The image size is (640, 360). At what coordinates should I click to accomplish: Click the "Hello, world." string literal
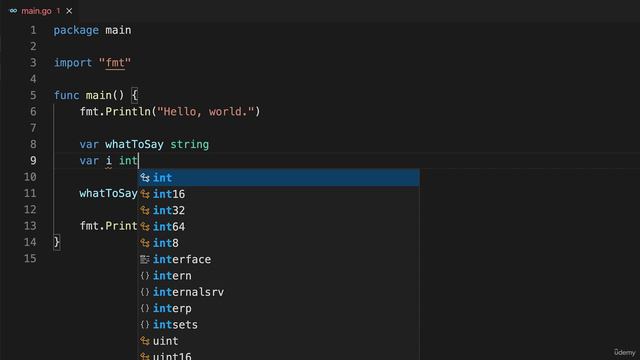[x=206, y=111]
